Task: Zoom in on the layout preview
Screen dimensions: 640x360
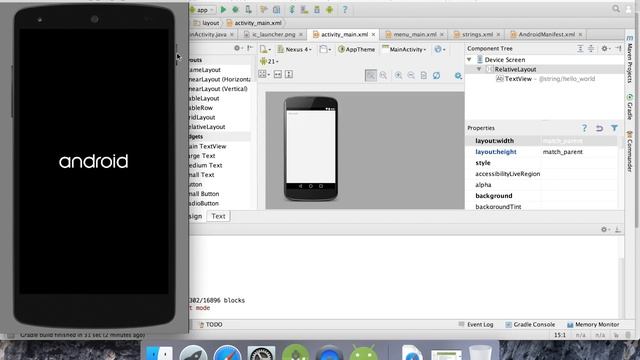Action: coord(398,75)
